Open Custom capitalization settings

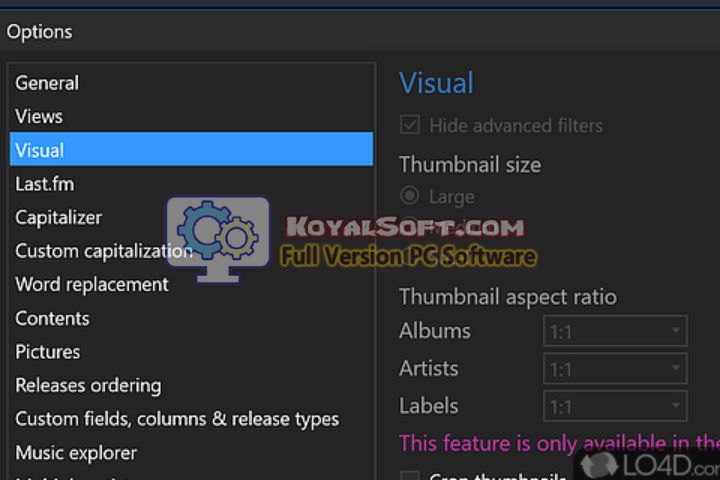pyautogui.click(x=191, y=251)
